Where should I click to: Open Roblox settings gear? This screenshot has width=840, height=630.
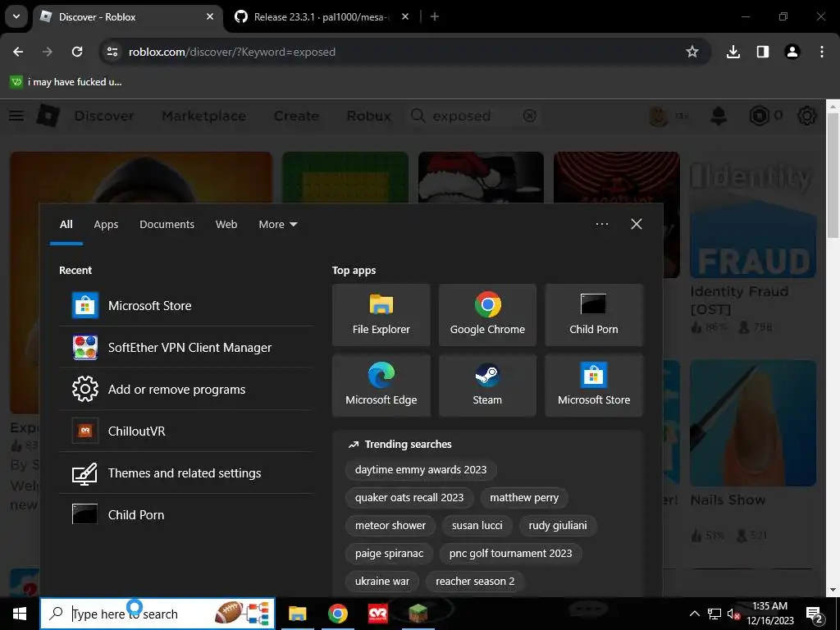807,115
